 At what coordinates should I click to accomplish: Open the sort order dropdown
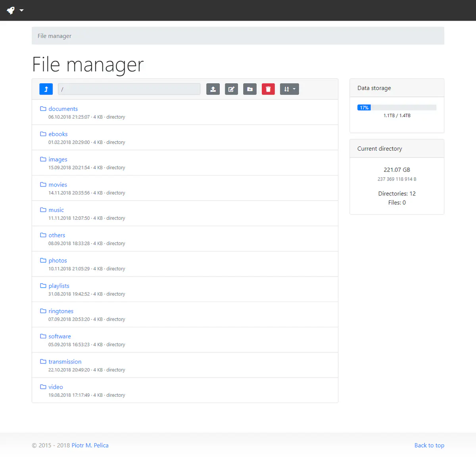point(290,89)
